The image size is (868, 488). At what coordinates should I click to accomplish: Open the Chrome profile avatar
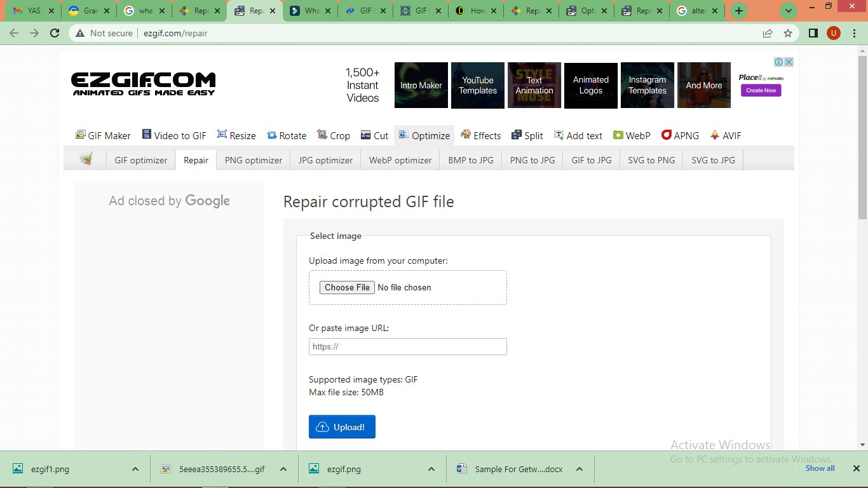pyautogui.click(x=834, y=33)
